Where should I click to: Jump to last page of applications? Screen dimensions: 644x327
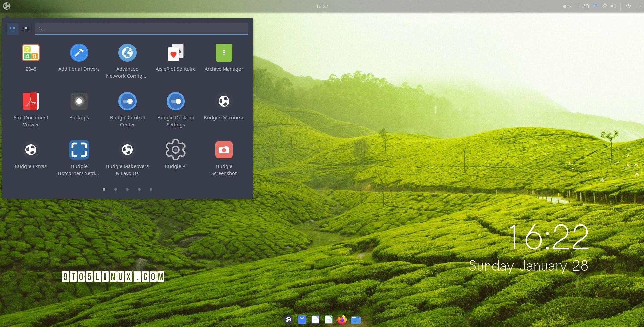(151, 189)
